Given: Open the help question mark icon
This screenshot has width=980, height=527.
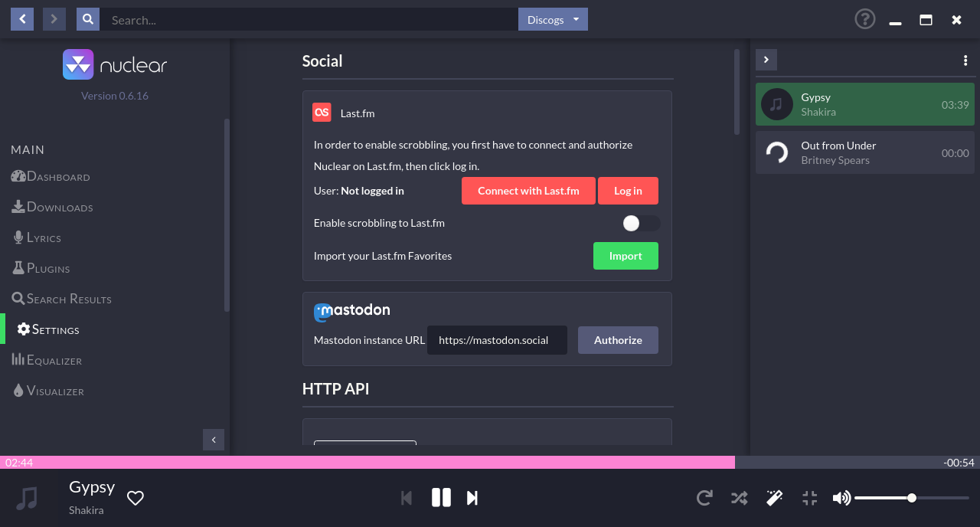Looking at the screenshot, I should pos(864,19).
